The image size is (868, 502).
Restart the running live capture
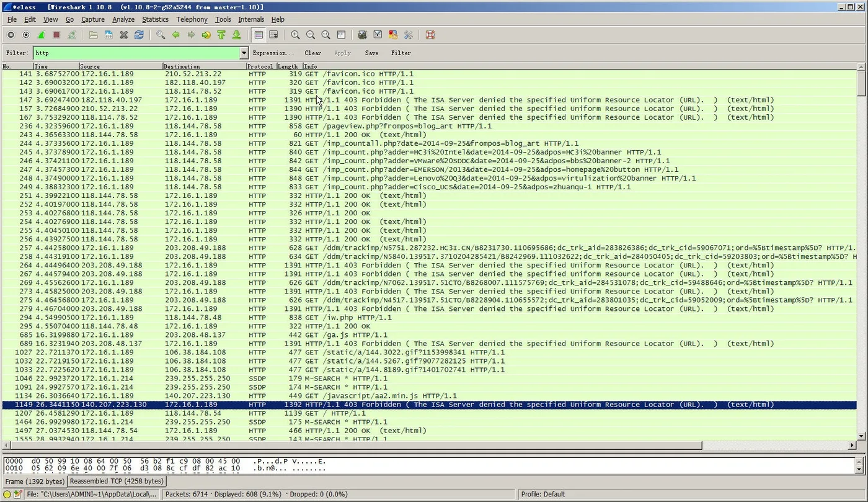(x=71, y=35)
